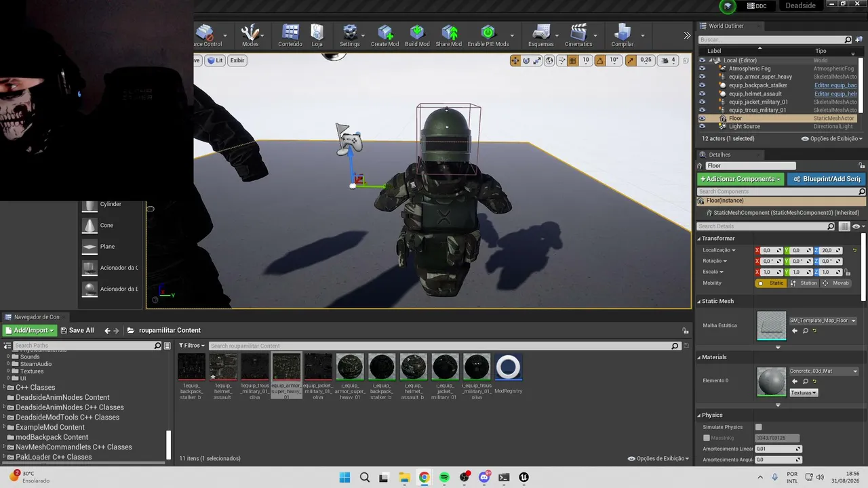Viewport: 868px width, 488px height.
Task: Go back in content browser history
Action: [x=107, y=331]
